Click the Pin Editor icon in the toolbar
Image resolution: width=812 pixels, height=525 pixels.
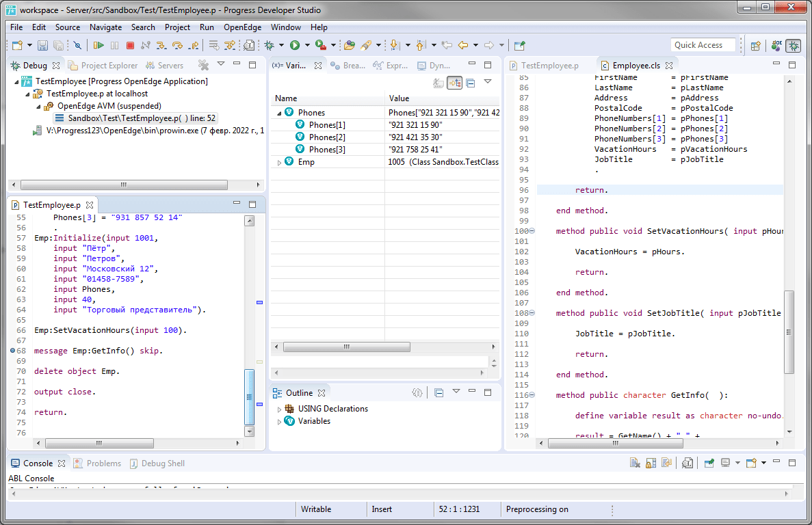click(519, 46)
